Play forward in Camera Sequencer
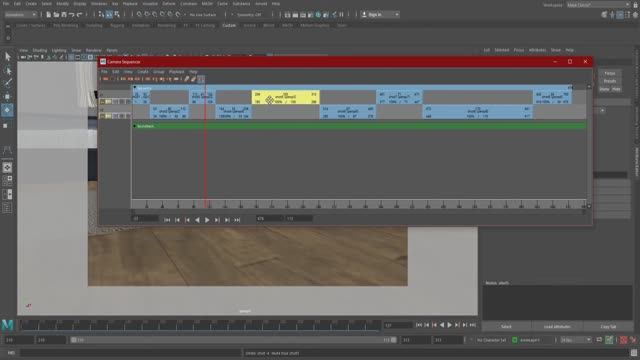Screen dimensions: 640x360 [x=207, y=220]
